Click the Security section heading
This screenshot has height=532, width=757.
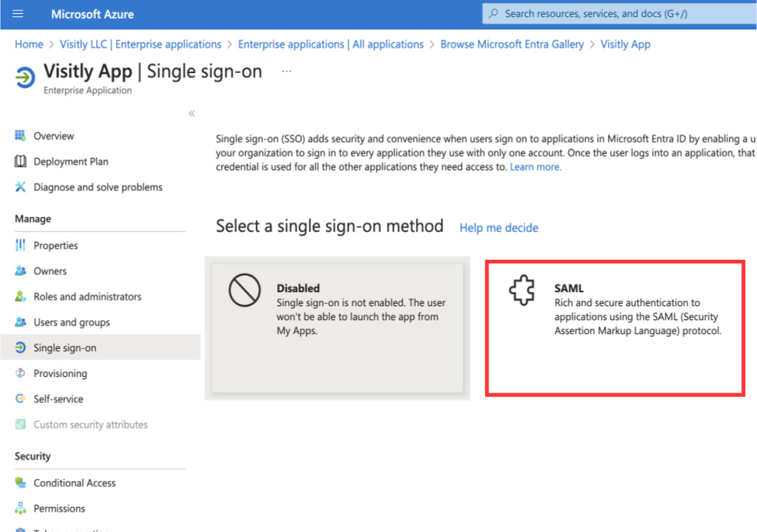click(32, 456)
